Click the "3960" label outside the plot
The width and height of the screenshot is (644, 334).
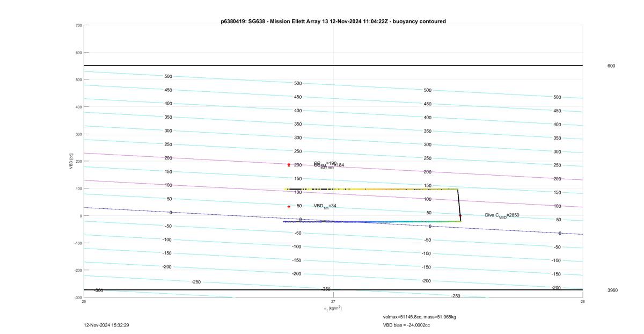612,291
